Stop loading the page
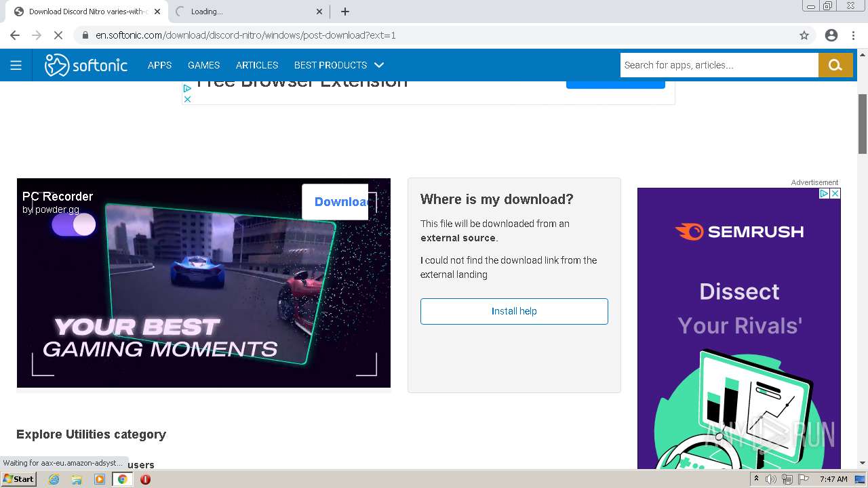 click(x=58, y=35)
